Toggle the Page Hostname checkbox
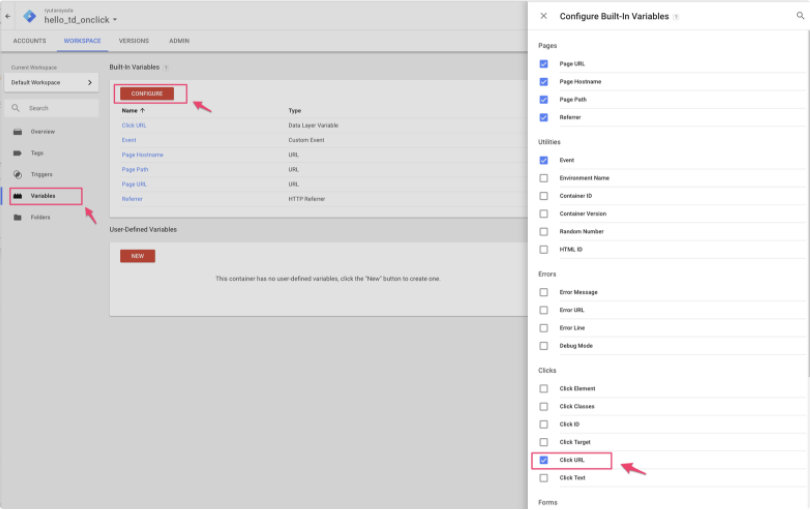The height and width of the screenshot is (510, 810). pos(544,82)
